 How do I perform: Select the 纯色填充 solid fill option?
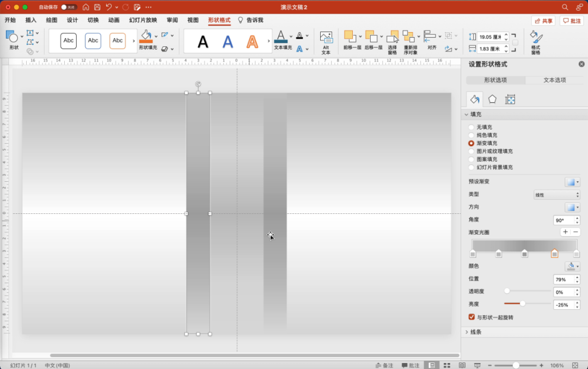point(471,135)
